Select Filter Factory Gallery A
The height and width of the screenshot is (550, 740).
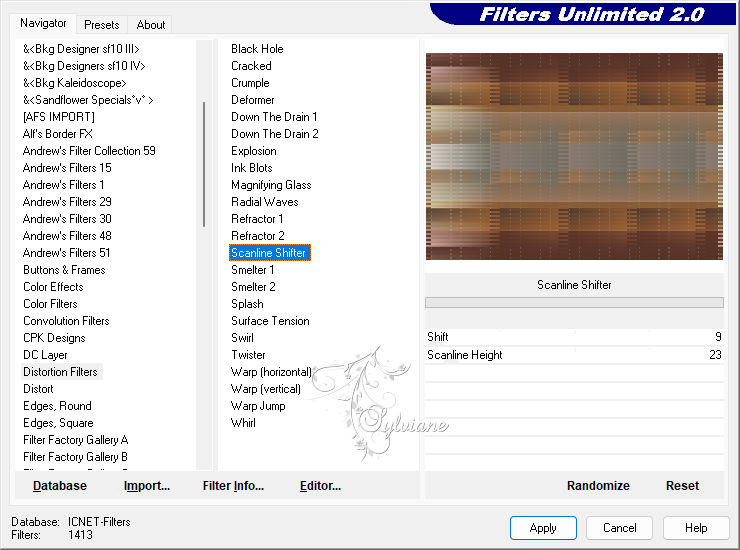click(x=76, y=440)
